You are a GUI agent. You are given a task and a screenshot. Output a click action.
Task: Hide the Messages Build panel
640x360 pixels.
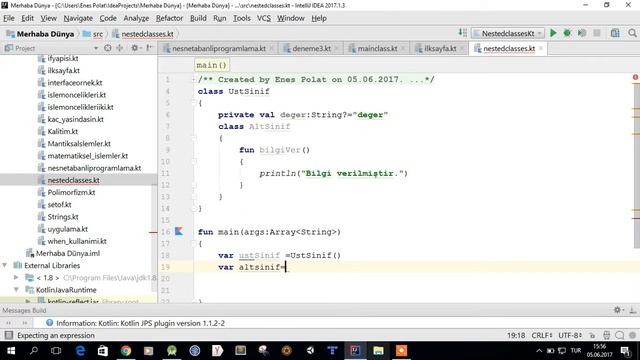632,310
